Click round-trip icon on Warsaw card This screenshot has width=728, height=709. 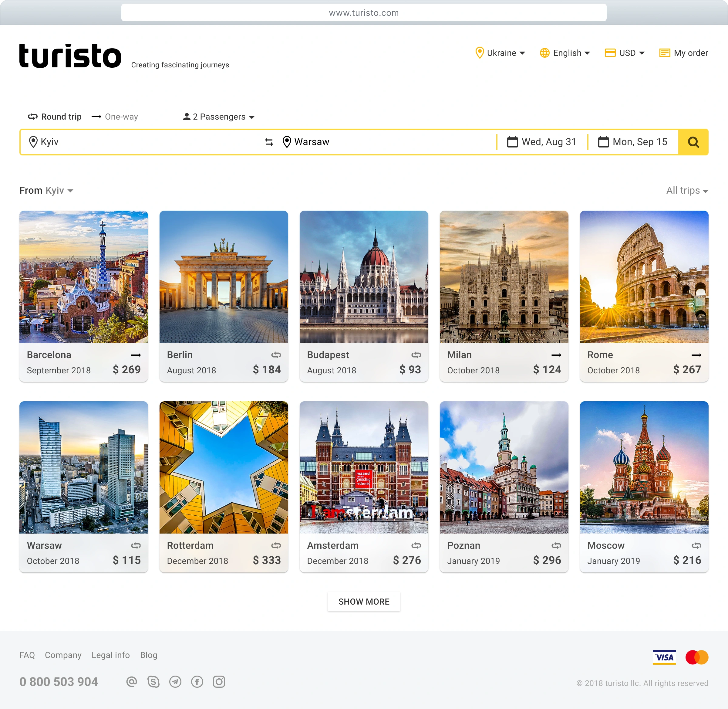136,545
